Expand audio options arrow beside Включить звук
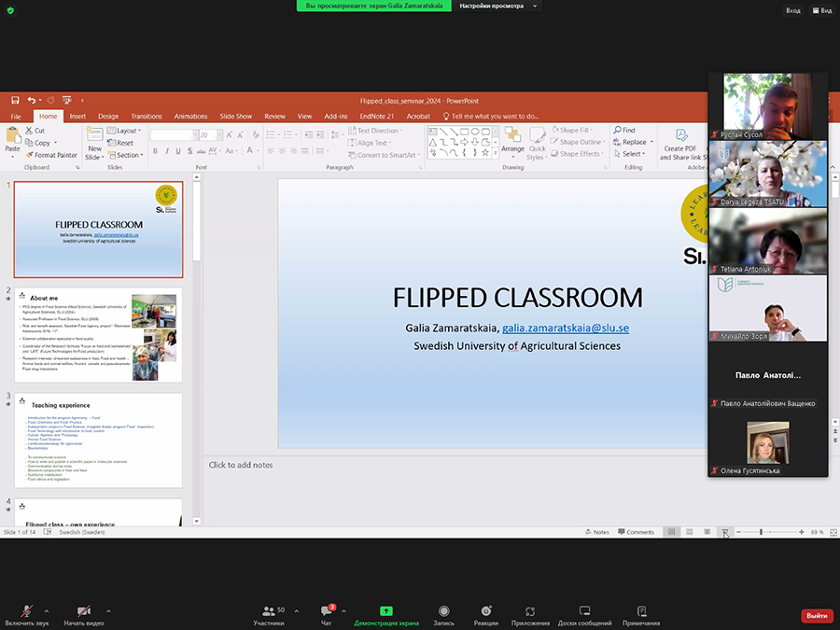This screenshot has width=840, height=630. 47,611
